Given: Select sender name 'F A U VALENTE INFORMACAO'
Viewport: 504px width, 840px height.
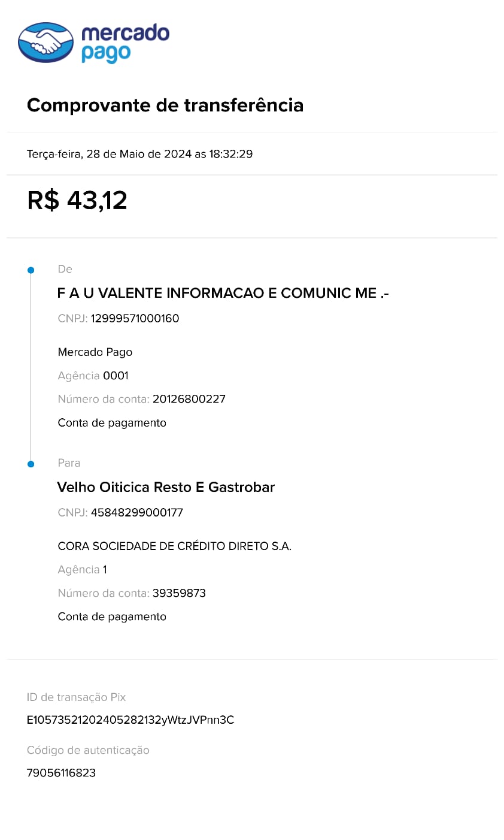Looking at the screenshot, I should click(x=160, y=293).
